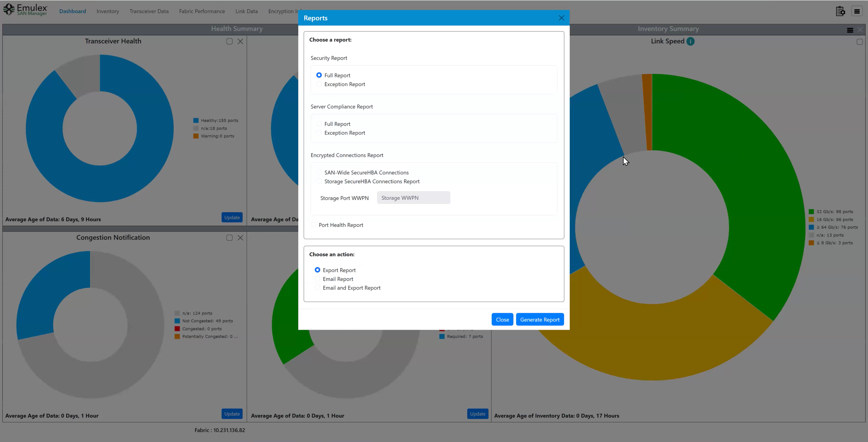This screenshot has height=442, width=868.
Task: Click the green 32 Gb/s legend swatch
Action: 811,212
